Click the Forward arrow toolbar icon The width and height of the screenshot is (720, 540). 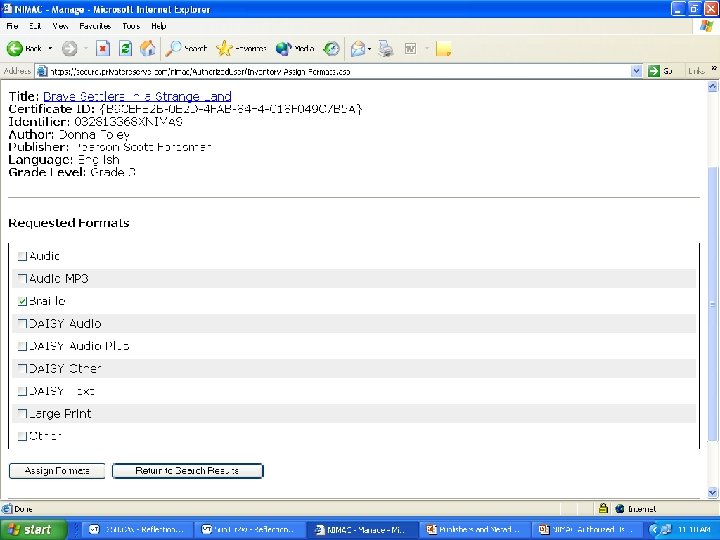click(70, 48)
